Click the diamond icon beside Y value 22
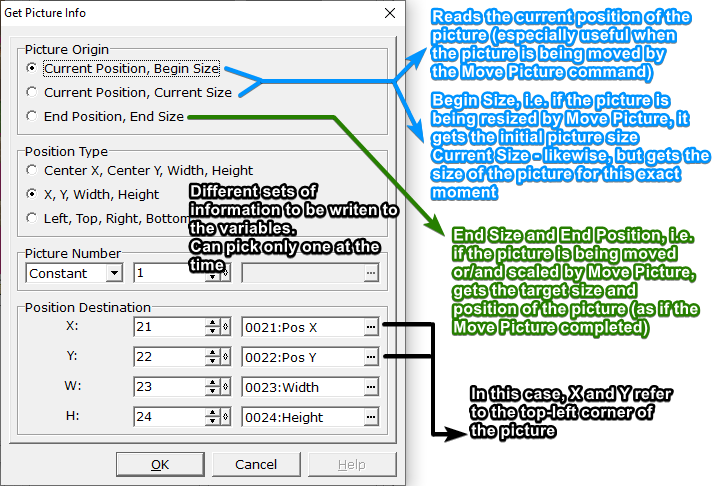 coord(226,357)
